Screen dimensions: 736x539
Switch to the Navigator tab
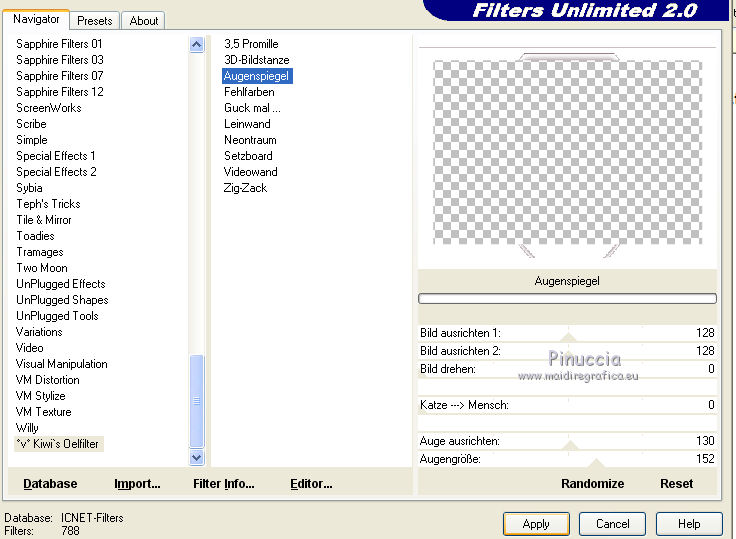pos(36,19)
